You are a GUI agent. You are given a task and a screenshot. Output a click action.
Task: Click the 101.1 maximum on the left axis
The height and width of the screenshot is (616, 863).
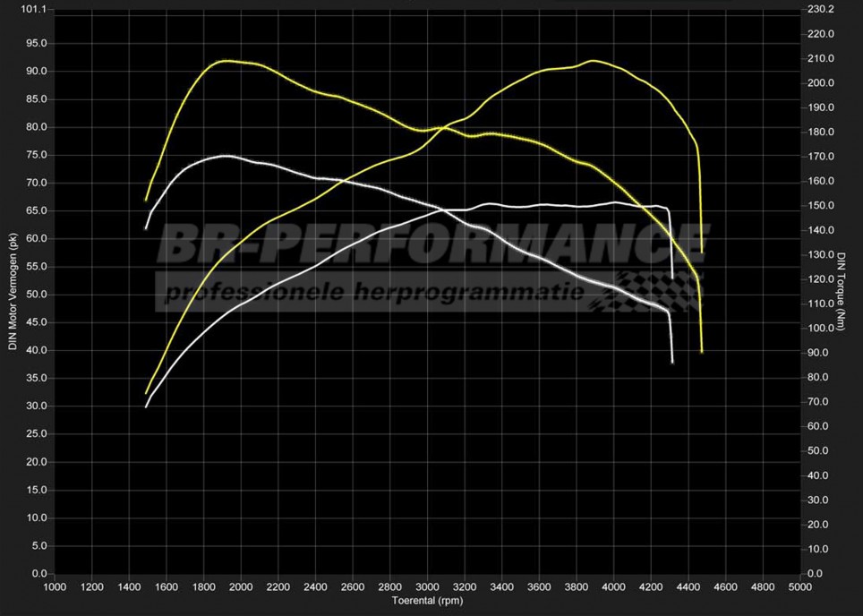(33, 10)
